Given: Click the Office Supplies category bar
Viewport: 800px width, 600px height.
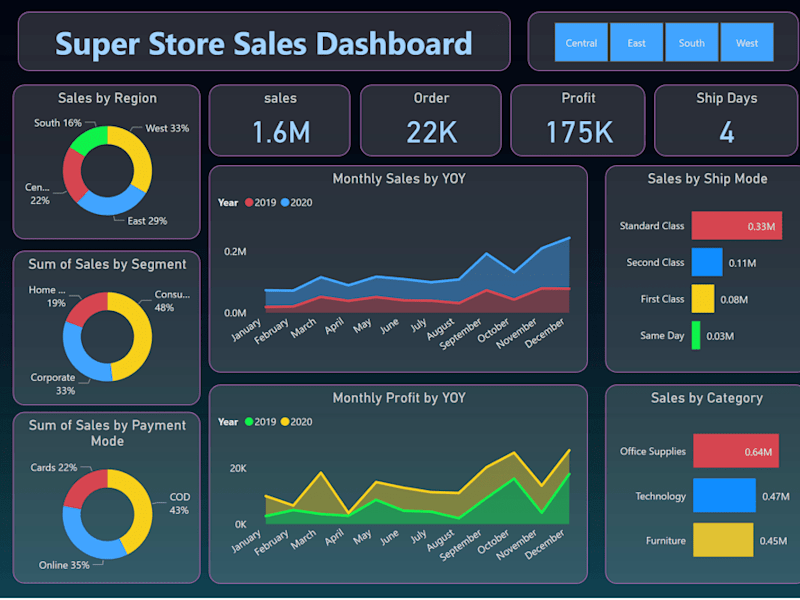Looking at the screenshot, I should [736, 451].
